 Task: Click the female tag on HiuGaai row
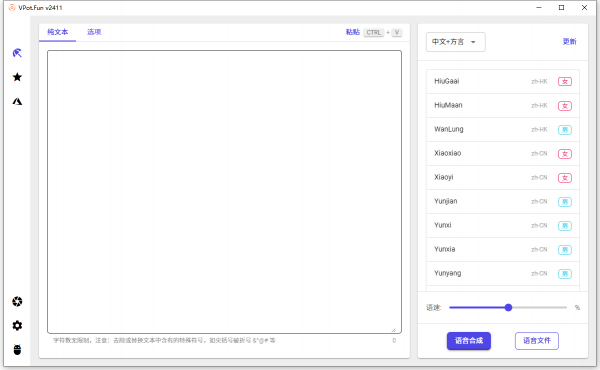[565, 81]
